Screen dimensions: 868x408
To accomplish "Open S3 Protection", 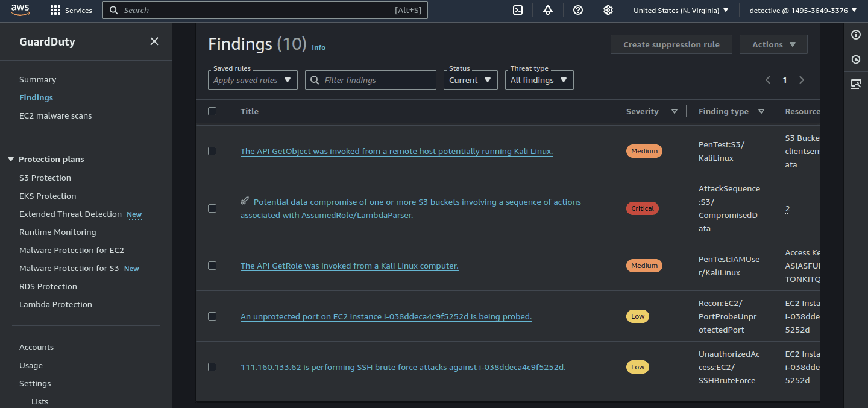I will click(45, 178).
